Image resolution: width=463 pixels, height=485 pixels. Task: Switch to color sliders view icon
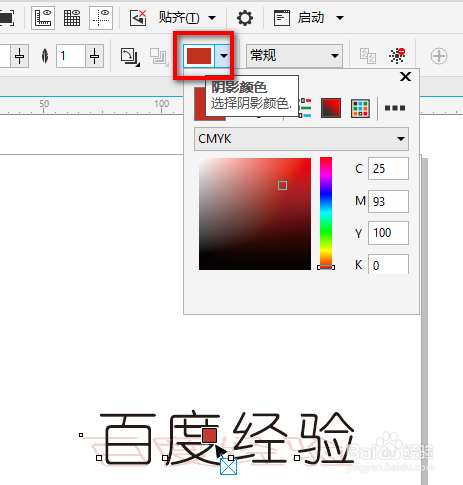tap(305, 108)
